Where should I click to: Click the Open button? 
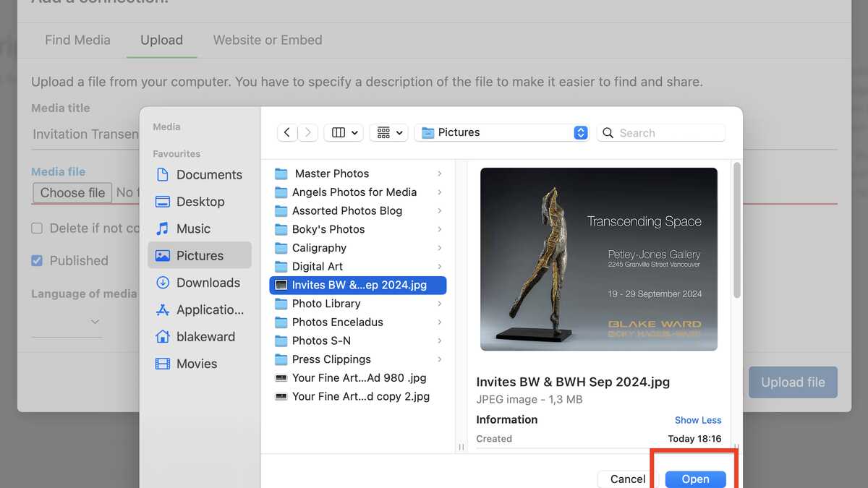695,479
